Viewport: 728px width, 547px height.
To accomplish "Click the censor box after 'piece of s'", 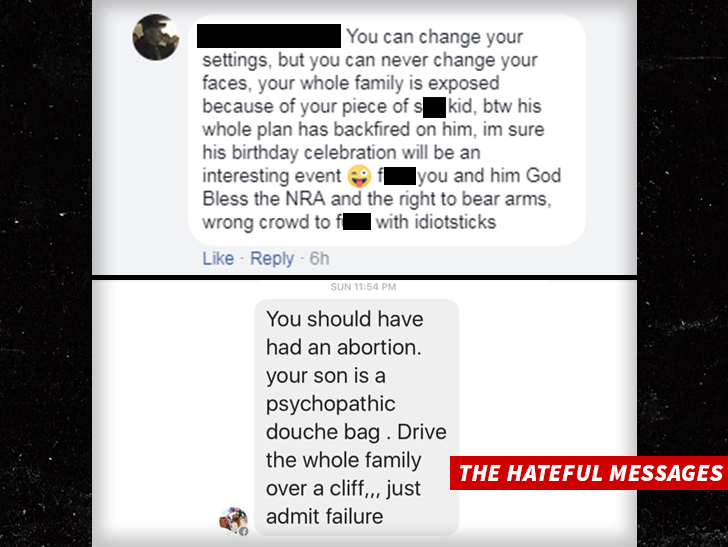I will pyautogui.click(x=435, y=107).
